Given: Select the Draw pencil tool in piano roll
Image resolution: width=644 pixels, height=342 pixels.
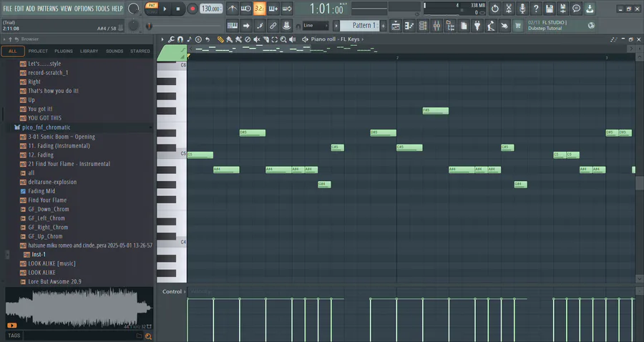Looking at the screenshot, I should pos(220,39).
